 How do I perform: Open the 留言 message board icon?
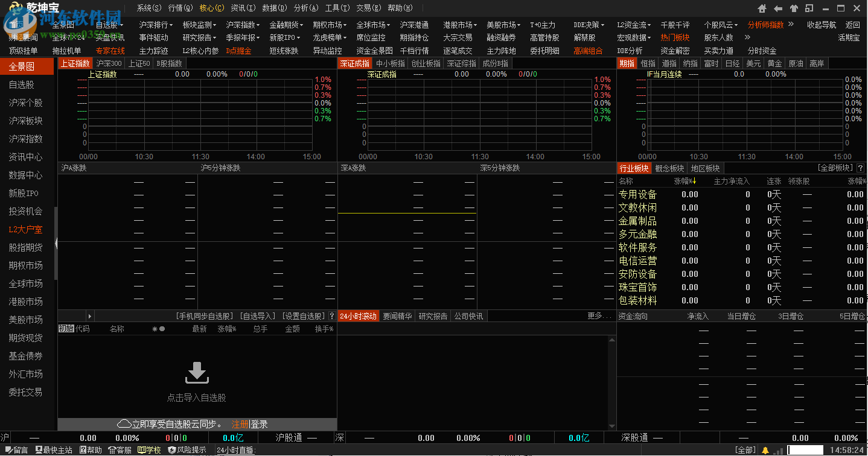click(12, 450)
